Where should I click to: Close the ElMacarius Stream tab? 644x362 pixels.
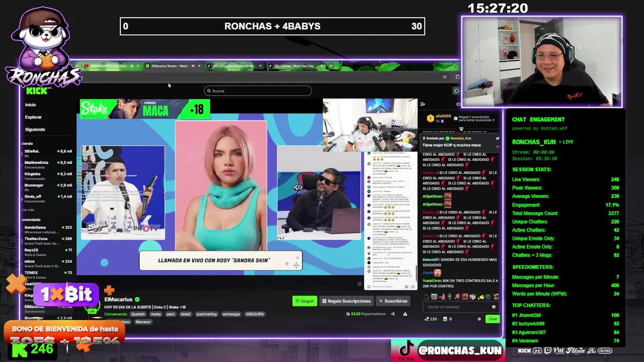199,66
